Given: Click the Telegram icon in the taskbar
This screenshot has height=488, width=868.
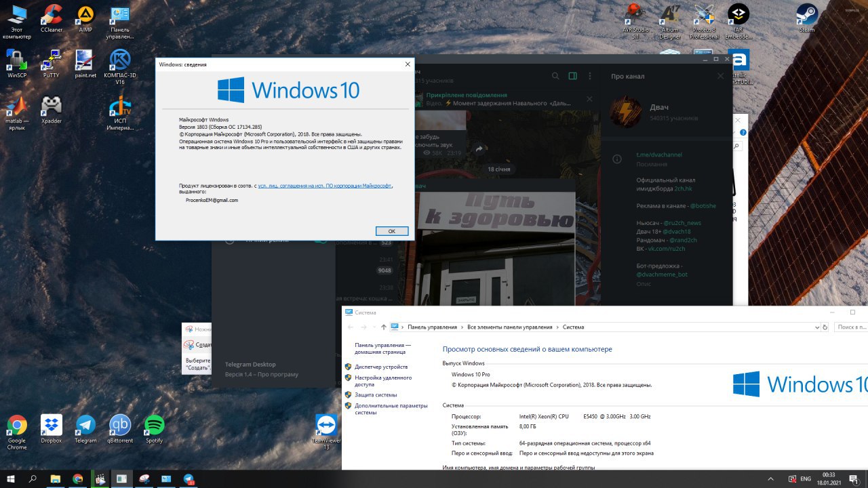Looking at the screenshot, I should [x=189, y=479].
